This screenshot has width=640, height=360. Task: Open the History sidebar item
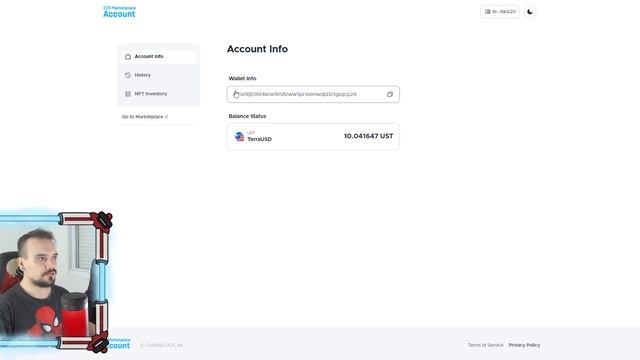pos(159,75)
